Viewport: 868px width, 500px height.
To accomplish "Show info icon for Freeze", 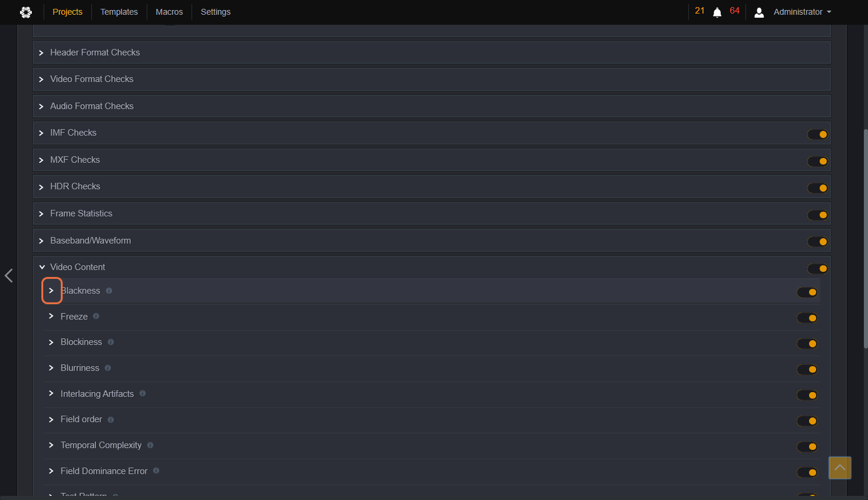I will point(96,316).
